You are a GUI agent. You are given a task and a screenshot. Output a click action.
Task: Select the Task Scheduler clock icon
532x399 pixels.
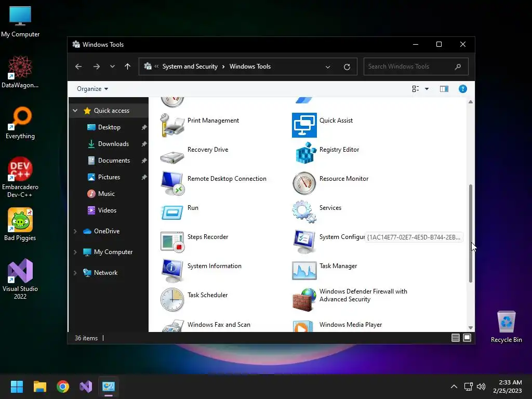[172, 300]
